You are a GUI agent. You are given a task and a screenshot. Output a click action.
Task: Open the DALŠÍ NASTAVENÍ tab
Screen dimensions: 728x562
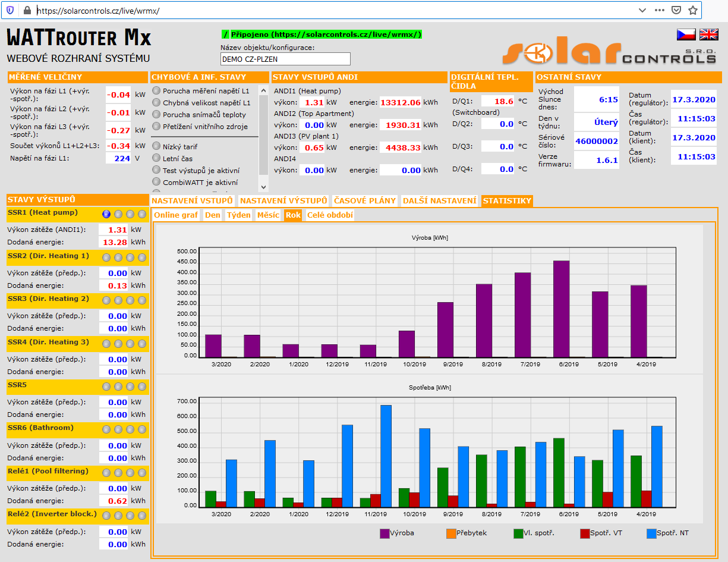pos(440,201)
